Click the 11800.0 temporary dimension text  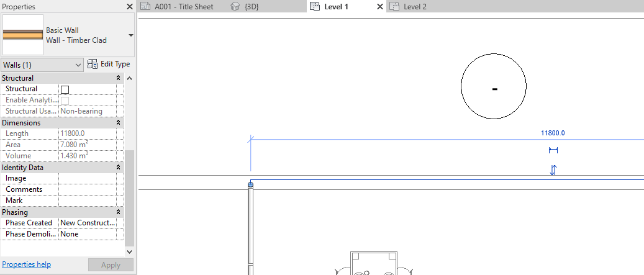(553, 133)
